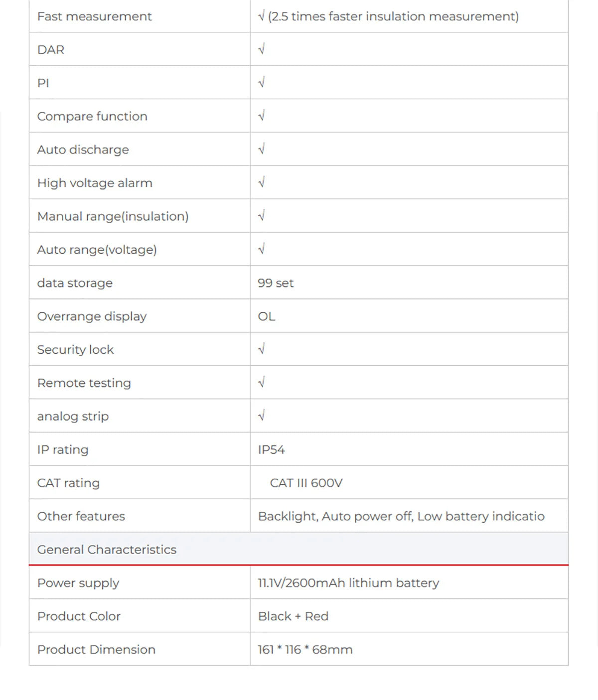Click the checkmark in the DAR row
The height and width of the screenshot is (700, 598).
pyautogui.click(x=262, y=49)
